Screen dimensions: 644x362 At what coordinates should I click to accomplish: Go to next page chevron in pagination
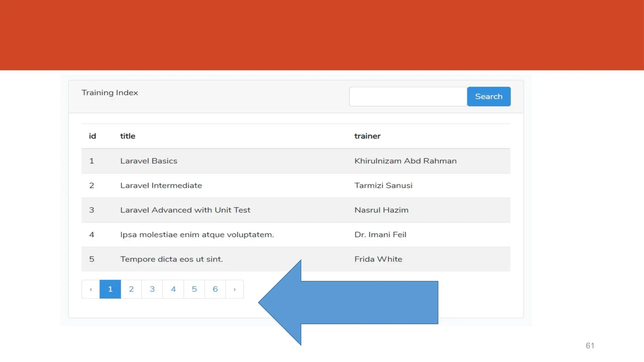(x=234, y=289)
